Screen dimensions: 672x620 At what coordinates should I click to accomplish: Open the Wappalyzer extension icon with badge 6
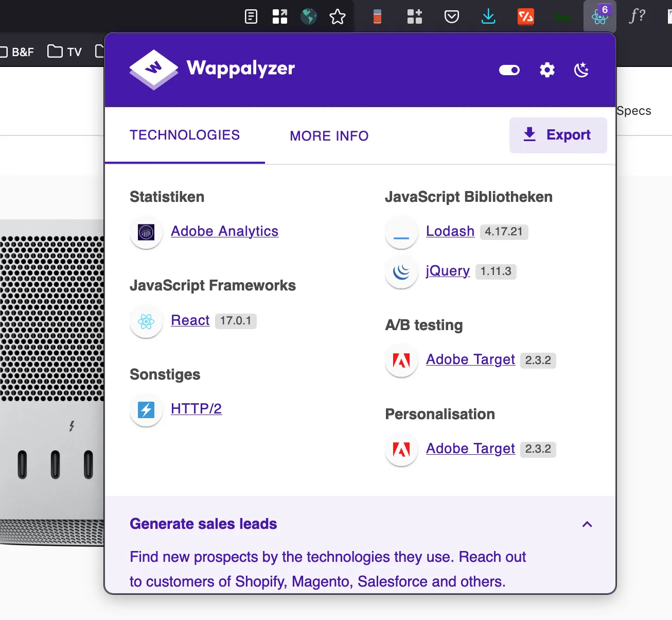pyautogui.click(x=600, y=16)
